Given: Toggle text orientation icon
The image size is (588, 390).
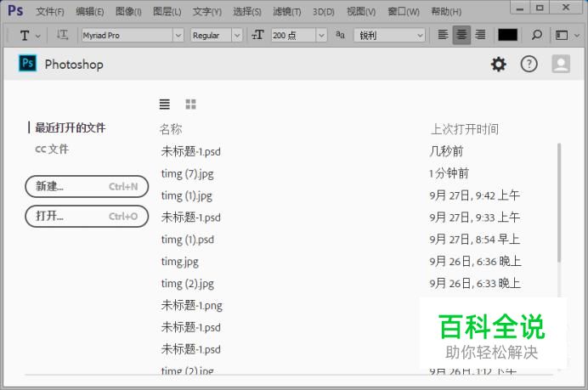Looking at the screenshot, I should coord(62,35).
